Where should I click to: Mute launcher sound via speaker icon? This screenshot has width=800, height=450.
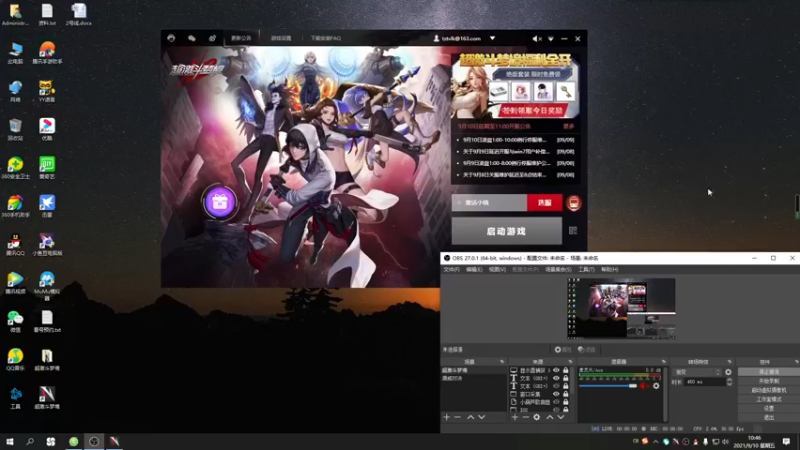536,39
